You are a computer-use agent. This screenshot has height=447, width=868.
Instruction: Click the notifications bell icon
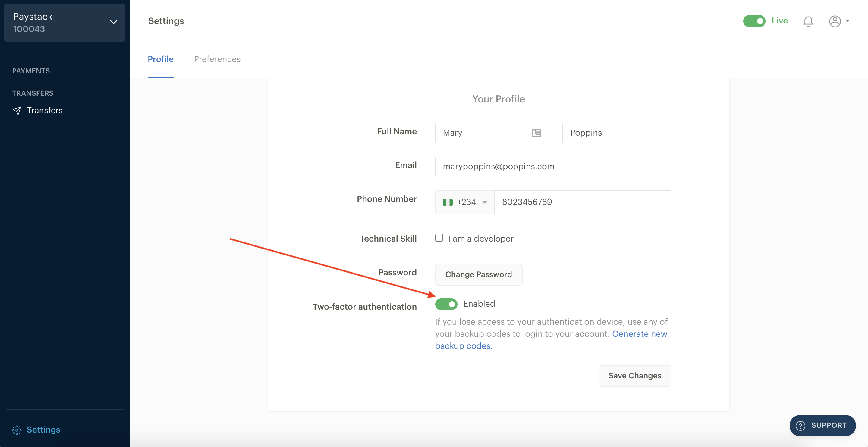pos(809,20)
